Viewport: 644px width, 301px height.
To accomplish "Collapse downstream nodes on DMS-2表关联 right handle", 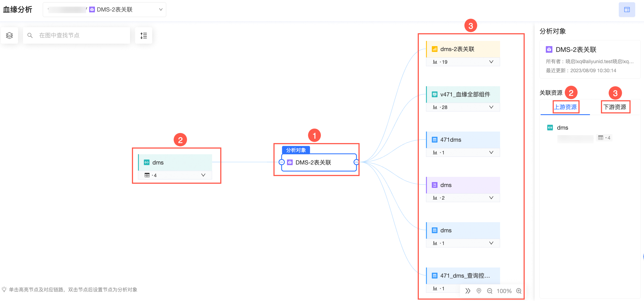I will (356, 162).
